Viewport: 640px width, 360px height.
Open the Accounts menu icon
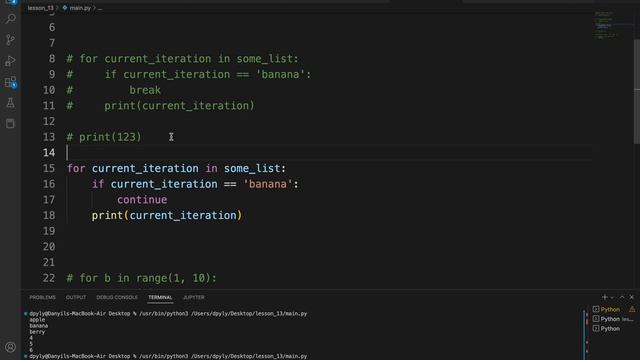pos(11,347)
